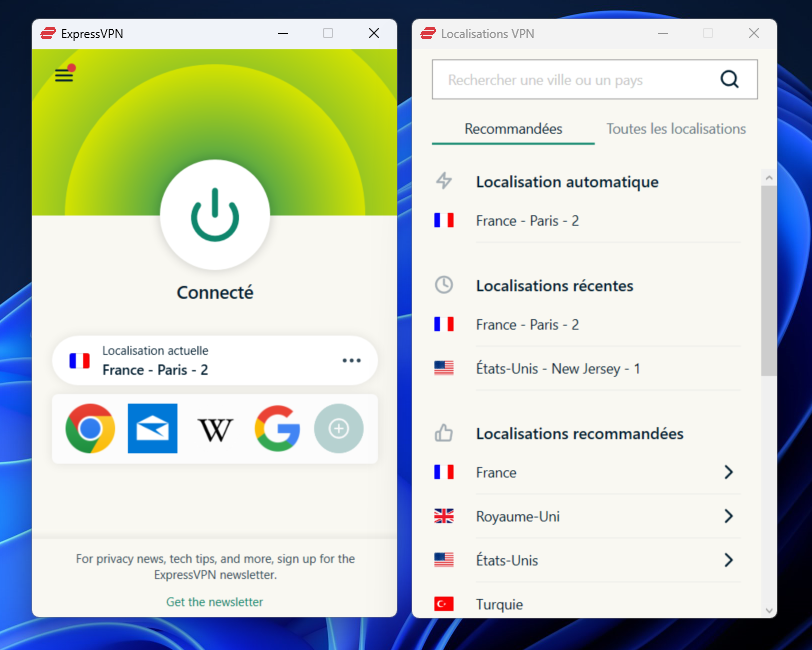Click the French flag in current location card
Screen dimensions: 812x650
click(80, 360)
